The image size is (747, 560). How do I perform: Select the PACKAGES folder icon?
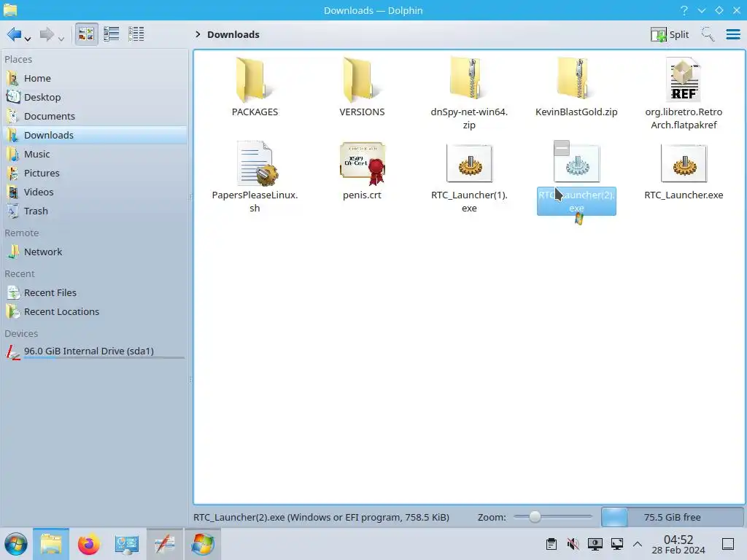[x=255, y=79]
